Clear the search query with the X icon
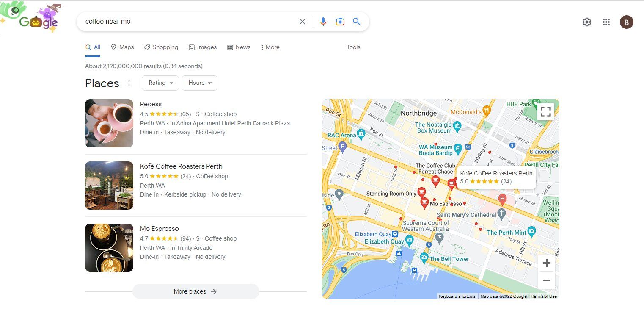 pos(303,21)
